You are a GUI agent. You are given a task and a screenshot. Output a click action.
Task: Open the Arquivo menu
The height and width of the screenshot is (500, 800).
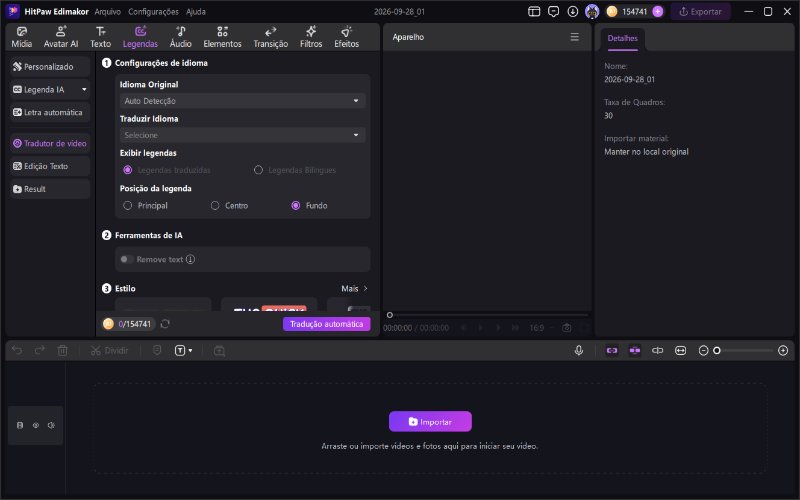click(108, 11)
